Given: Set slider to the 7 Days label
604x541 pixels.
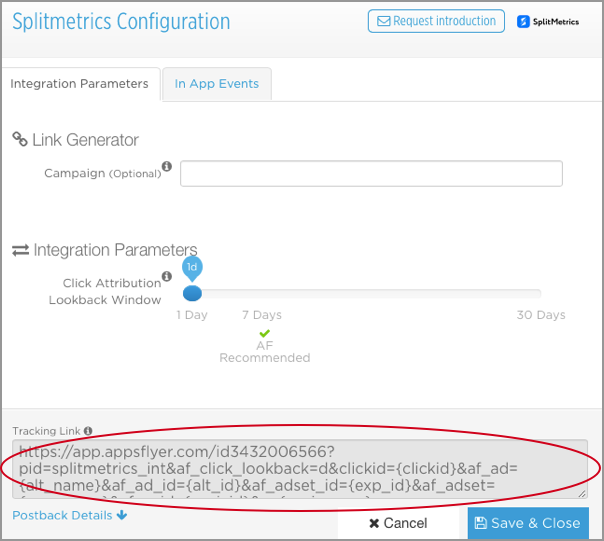Looking at the screenshot, I should (262, 315).
